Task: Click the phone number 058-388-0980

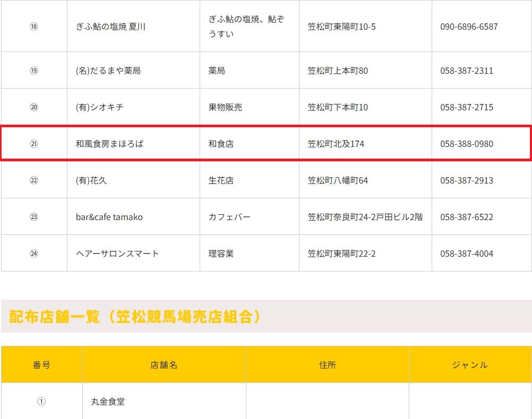Action: tap(466, 144)
